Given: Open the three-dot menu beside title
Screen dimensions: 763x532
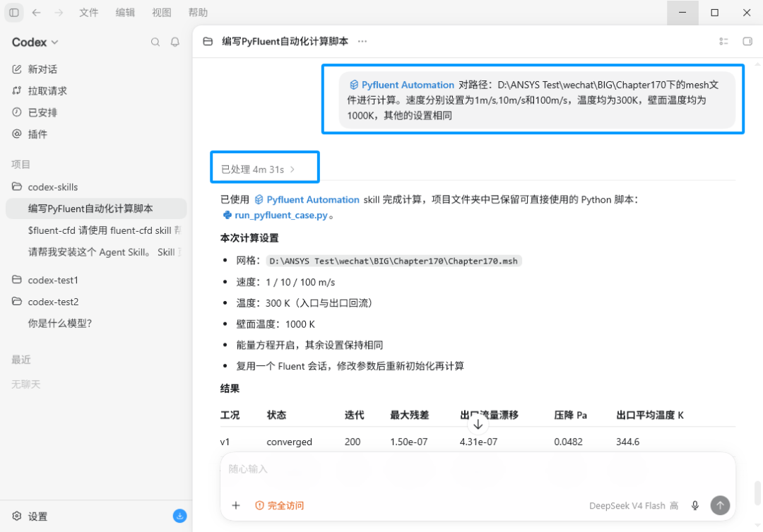Looking at the screenshot, I should tap(362, 42).
